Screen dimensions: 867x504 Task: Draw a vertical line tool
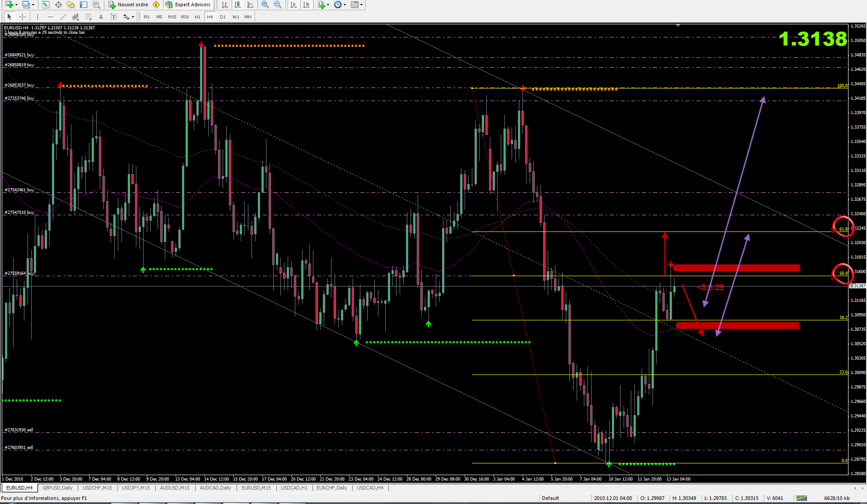click(38, 17)
